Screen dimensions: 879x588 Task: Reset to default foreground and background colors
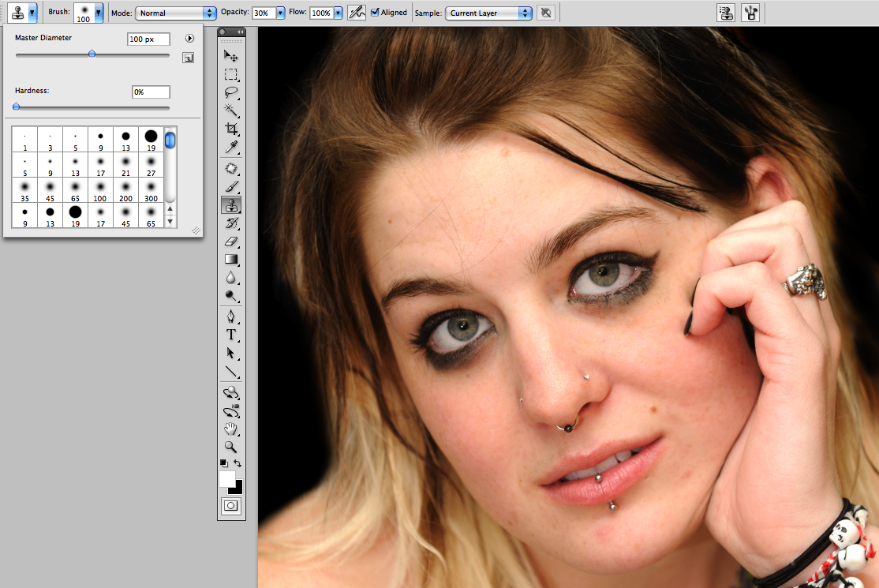point(223,463)
